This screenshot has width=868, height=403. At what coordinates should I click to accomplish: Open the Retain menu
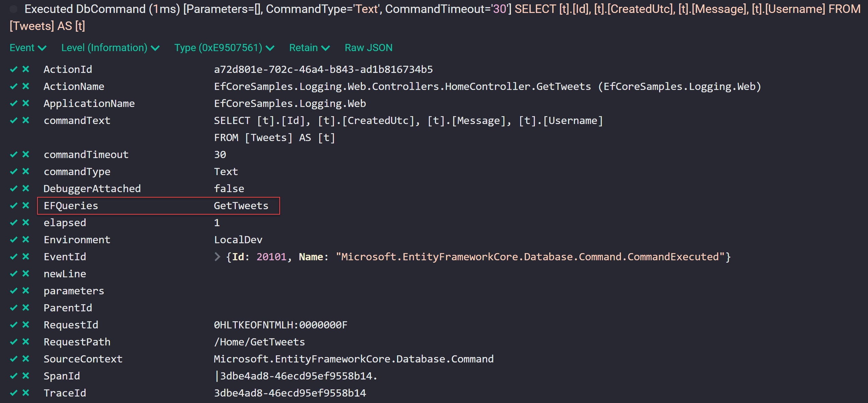pos(309,48)
